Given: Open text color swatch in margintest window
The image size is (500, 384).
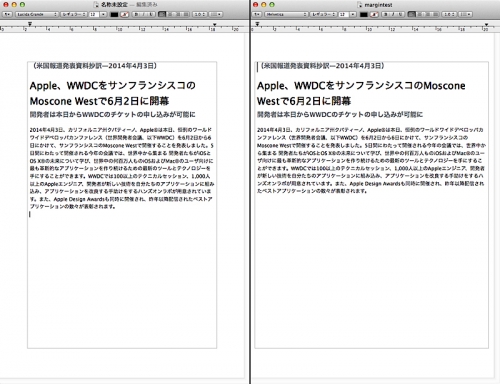Looking at the screenshot, I should click(364, 15).
